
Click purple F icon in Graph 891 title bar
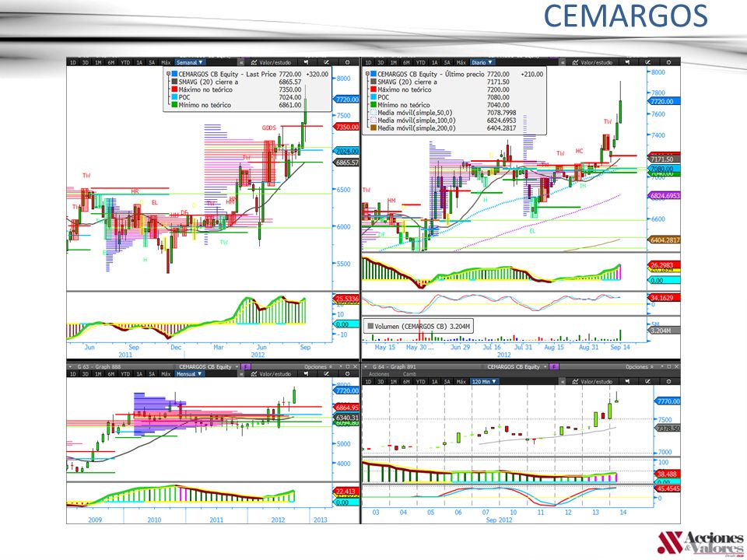554,366
